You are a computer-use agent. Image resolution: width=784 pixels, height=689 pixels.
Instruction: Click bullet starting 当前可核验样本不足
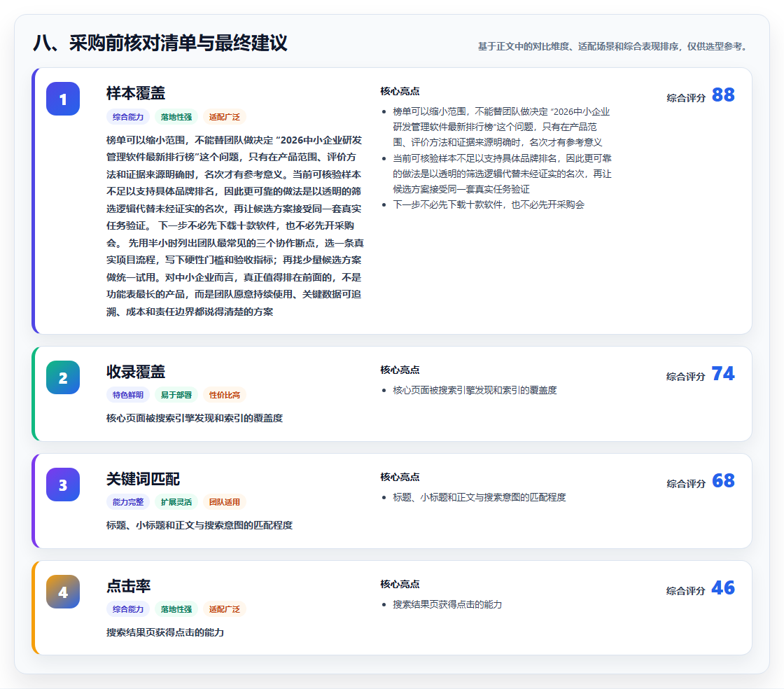coord(502,174)
